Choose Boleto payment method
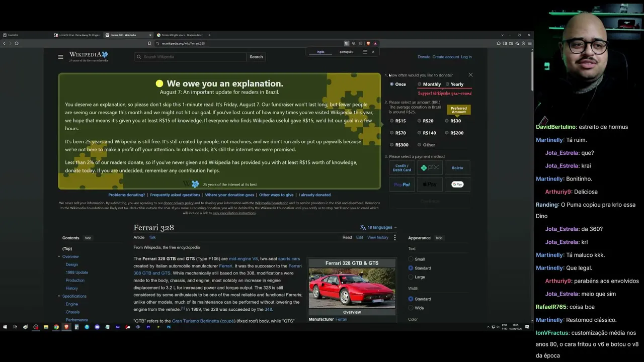This screenshot has width=644, height=362. [457, 168]
